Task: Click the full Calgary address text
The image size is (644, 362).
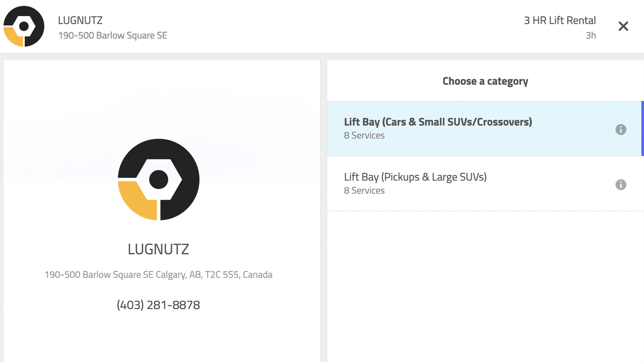Action: tap(158, 275)
